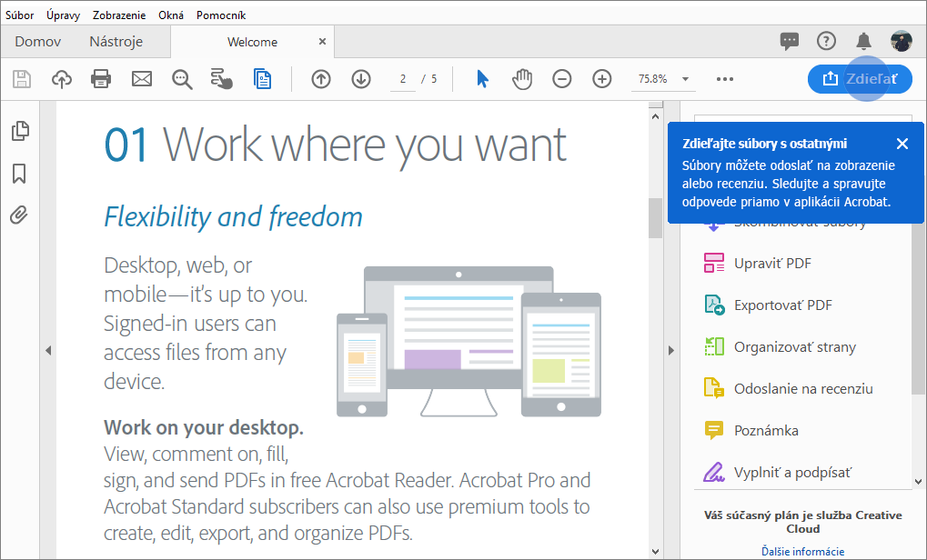
Task: Collapse the right tools pane
Action: click(x=670, y=349)
